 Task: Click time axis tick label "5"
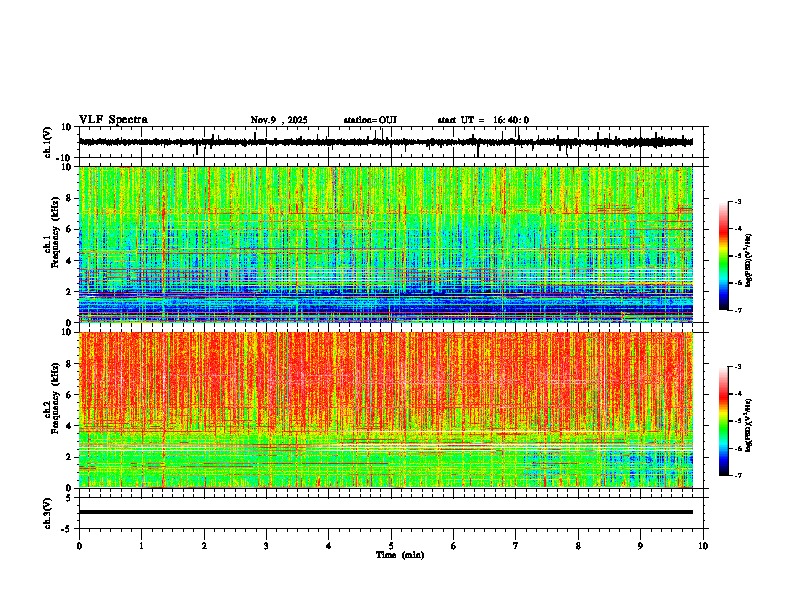(x=391, y=546)
